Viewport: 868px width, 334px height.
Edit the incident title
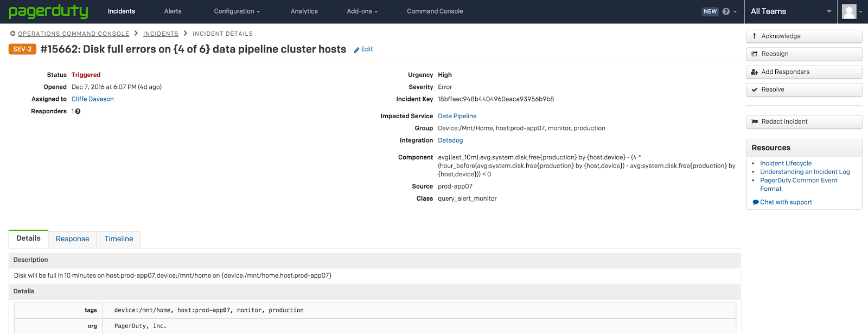[x=363, y=49]
